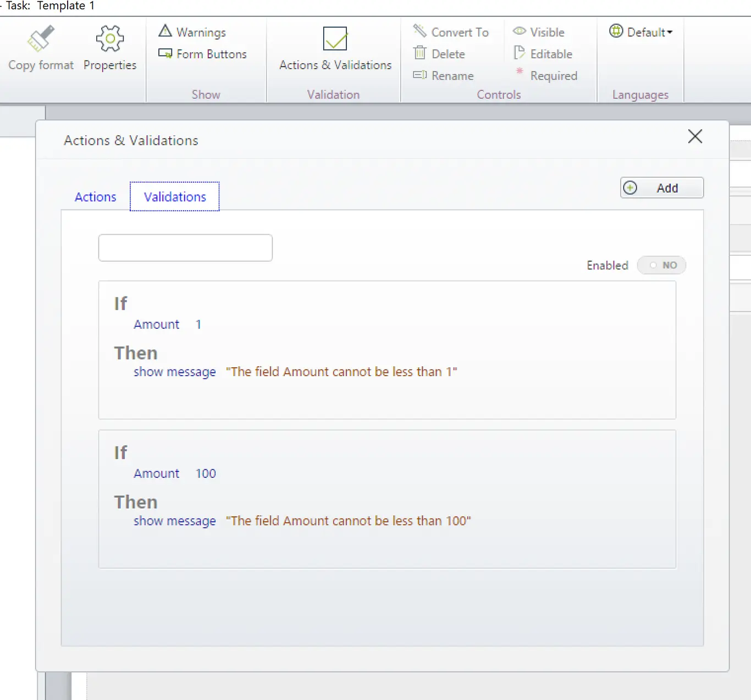Rename the selected control
The image size is (751, 700).
(x=444, y=75)
